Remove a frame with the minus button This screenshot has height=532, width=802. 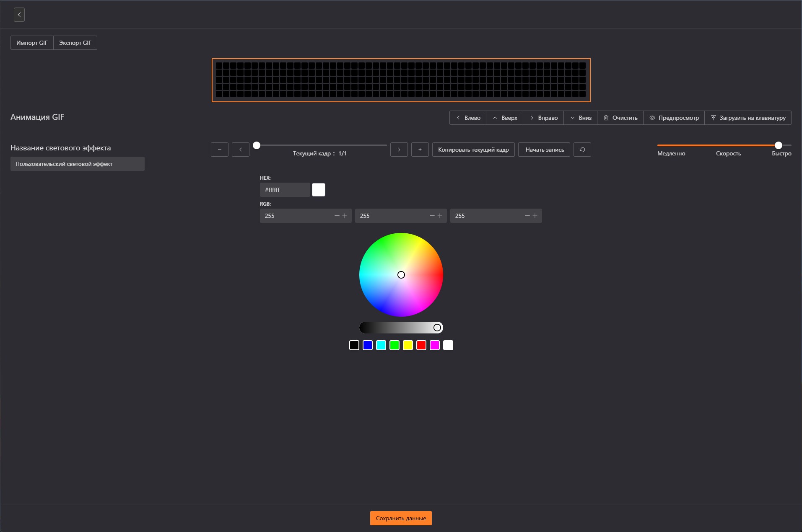point(220,150)
